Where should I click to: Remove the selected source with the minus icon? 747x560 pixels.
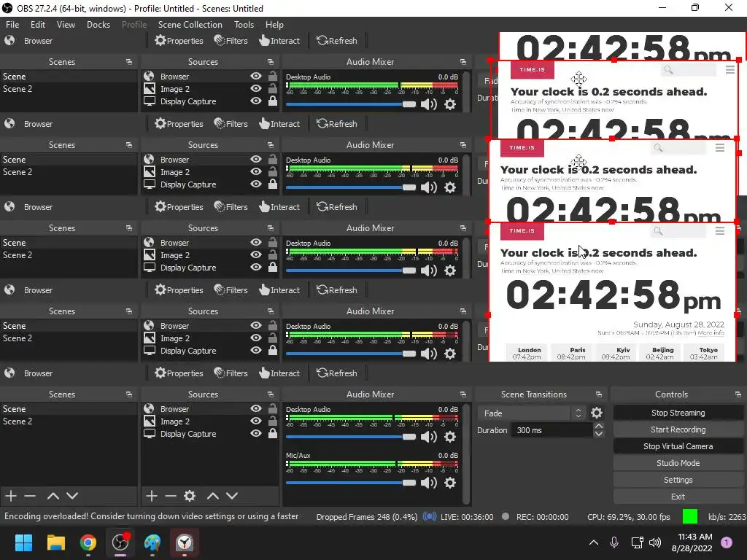171,496
